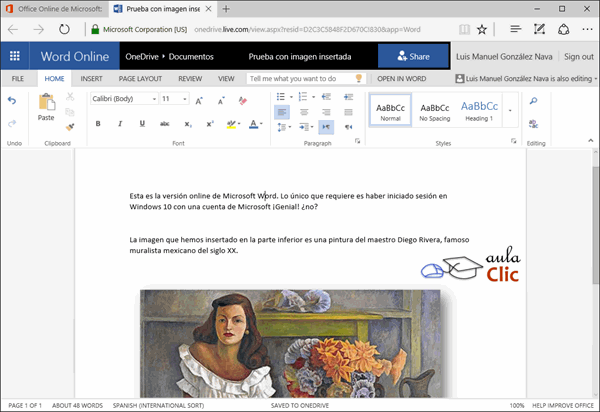Open the VIEW tab

point(226,79)
